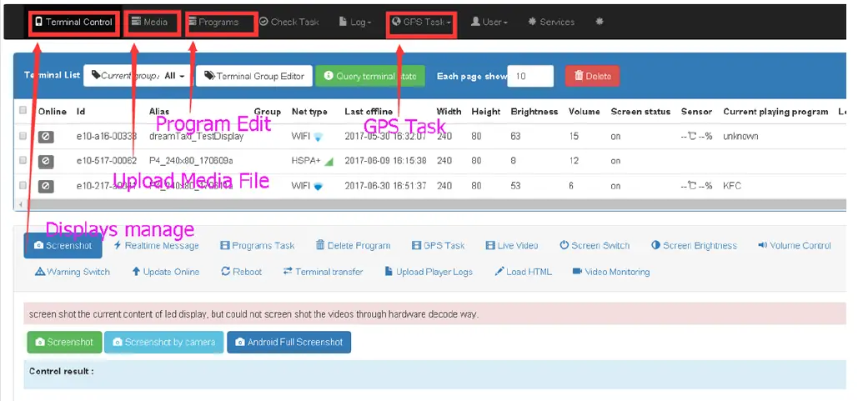The width and height of the screenshot is (868, 401).
Task: Click the green Screenshot button
Action: (64, 343)
